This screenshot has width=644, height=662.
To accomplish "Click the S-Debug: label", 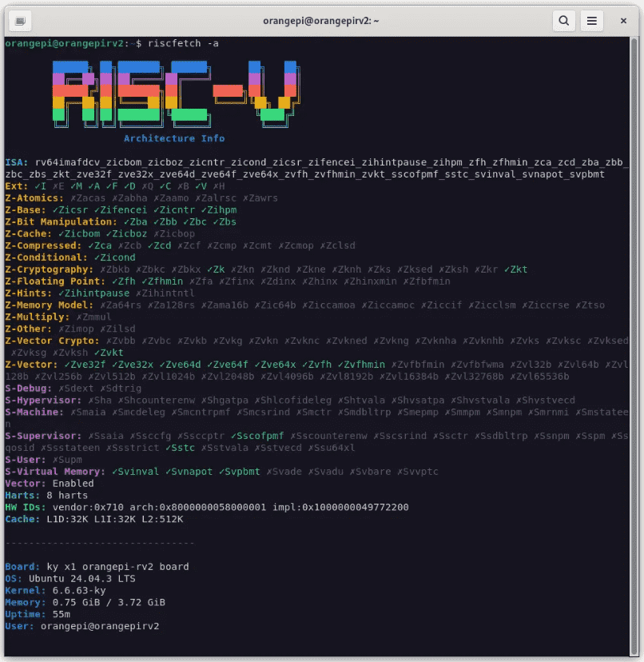I will click(x=28, y=388).
